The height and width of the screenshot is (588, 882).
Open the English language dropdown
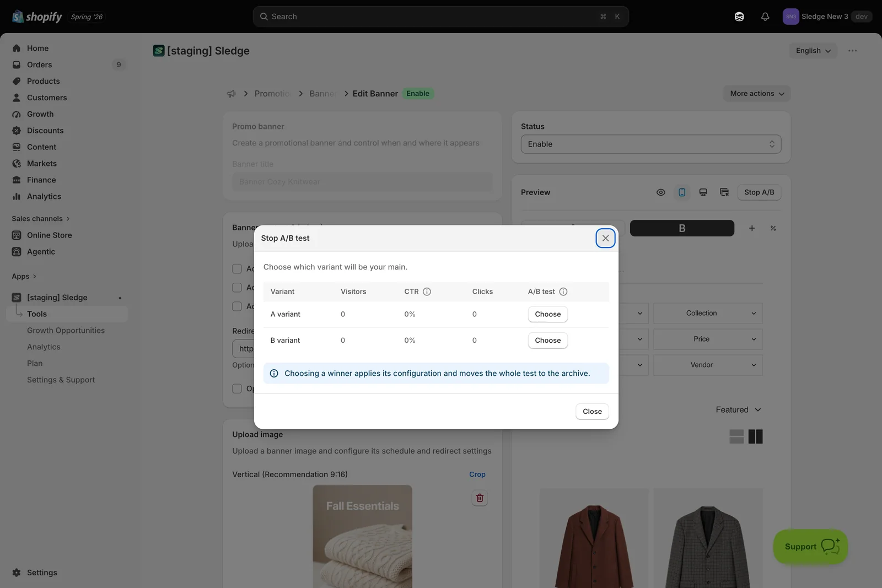(x=813, y=51)
